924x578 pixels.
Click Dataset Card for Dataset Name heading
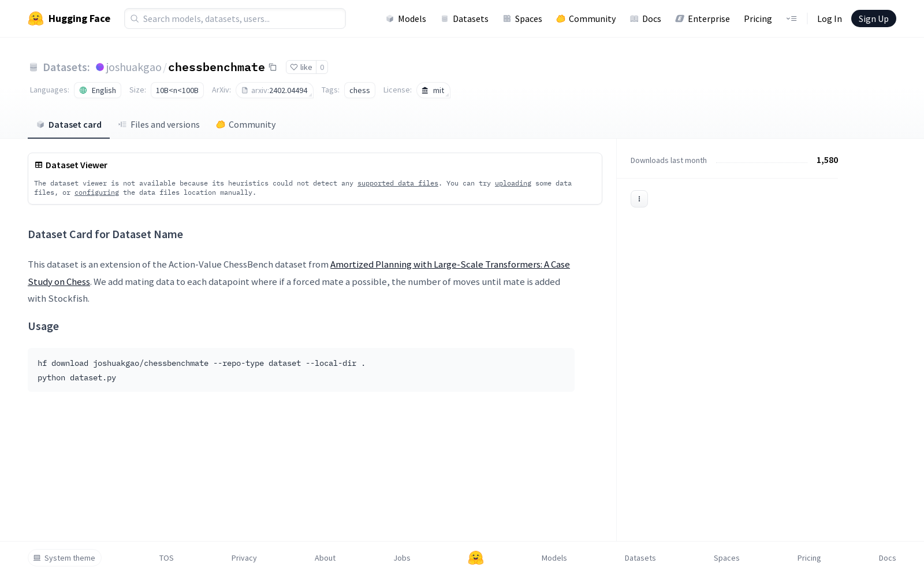106,234
